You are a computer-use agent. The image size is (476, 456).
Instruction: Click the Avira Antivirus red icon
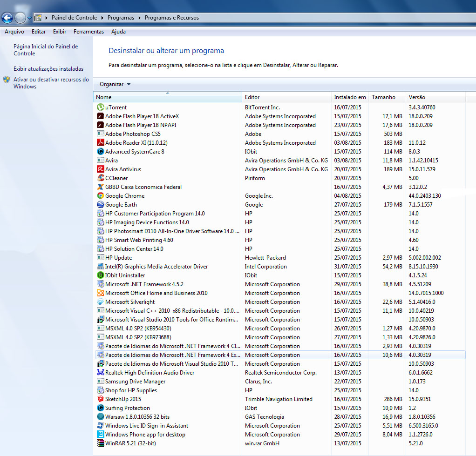point(100,169)
